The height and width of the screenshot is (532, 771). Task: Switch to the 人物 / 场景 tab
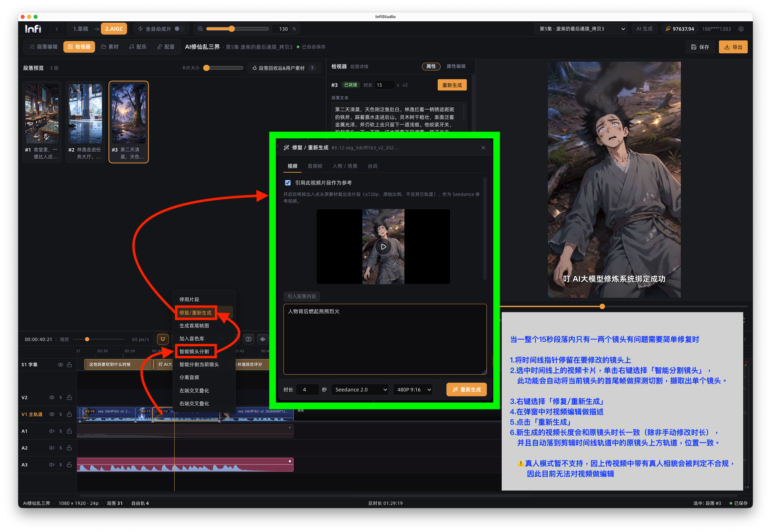tap(345, 166)
